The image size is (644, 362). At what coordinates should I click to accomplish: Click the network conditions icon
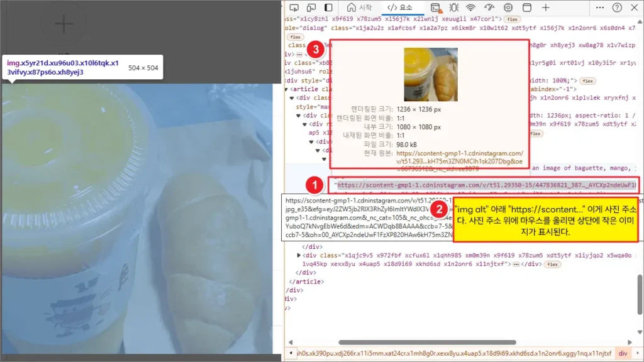click(470, 7)
